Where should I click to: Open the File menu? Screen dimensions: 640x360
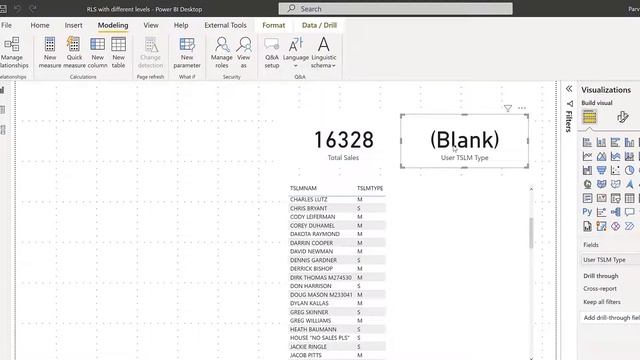(x=7, y=25)
